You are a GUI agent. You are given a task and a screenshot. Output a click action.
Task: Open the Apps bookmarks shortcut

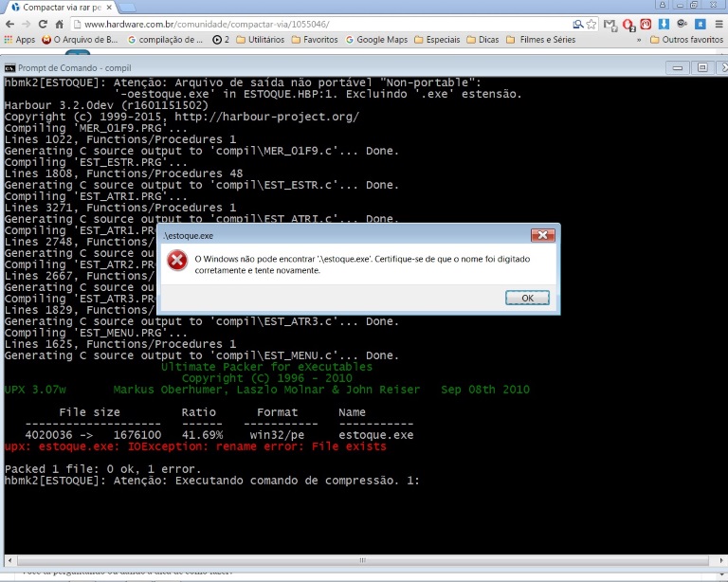pyautogui.click(x=20, y=40)
